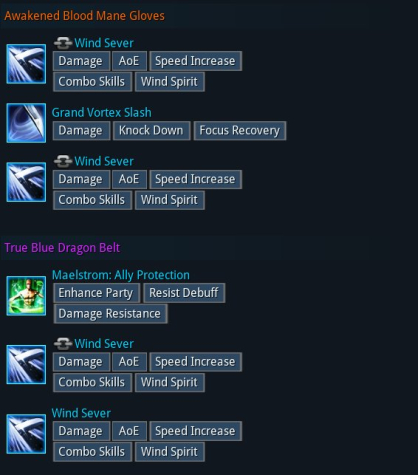Select the last Wind Sever skill icon at bottom
The width and height of the screenshot is (418, 475).
tap(26, 434)
